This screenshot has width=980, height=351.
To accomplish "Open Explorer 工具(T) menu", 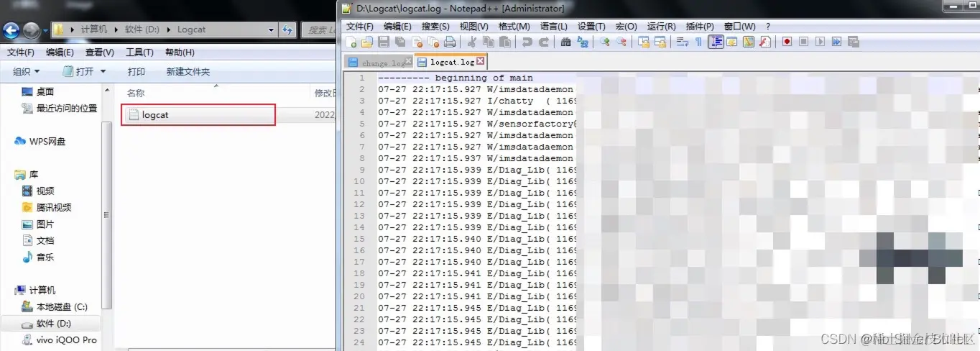I will click(139, 53).
